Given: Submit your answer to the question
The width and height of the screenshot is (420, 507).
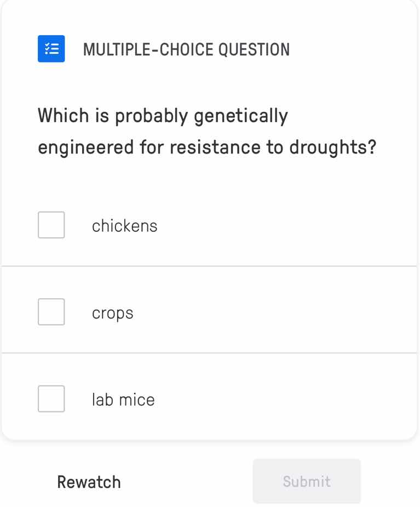Looking at the screenshot, I should click(x=306, y=481).
